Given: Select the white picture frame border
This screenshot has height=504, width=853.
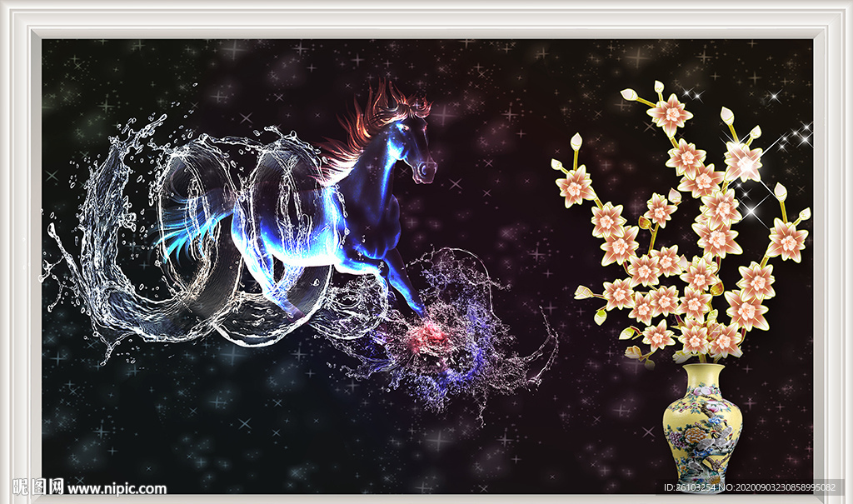Looking at the screenshot, I should [x=426, y=12].
